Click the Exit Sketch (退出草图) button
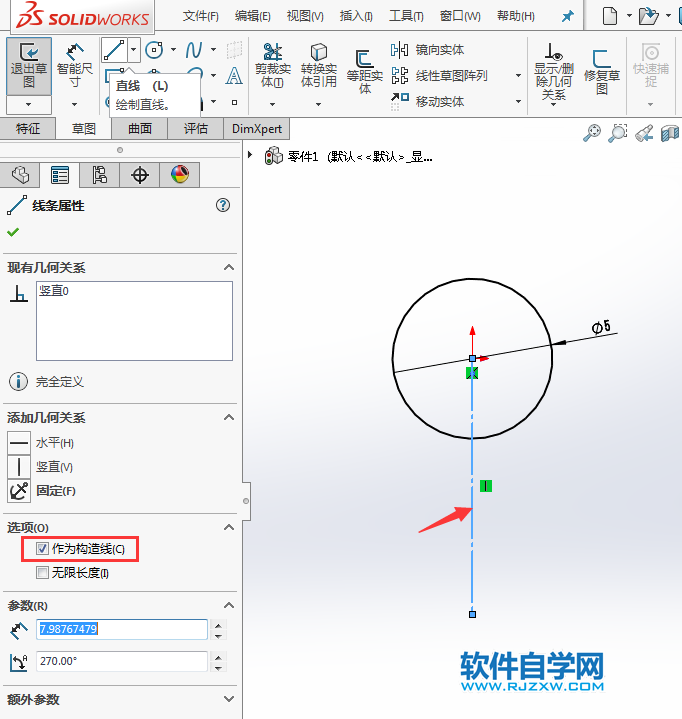Screen dimensions: 682x719 (x=28, y=66)
